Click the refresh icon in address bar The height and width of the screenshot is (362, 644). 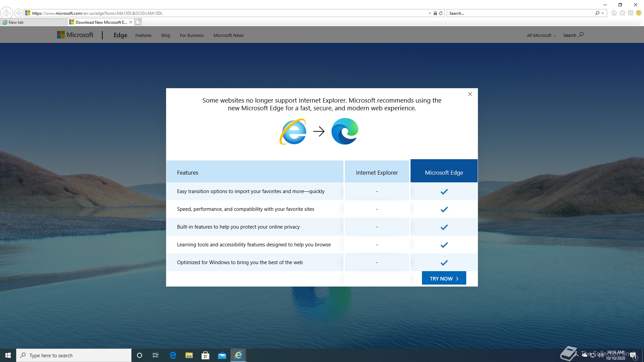tap(441, 13)
